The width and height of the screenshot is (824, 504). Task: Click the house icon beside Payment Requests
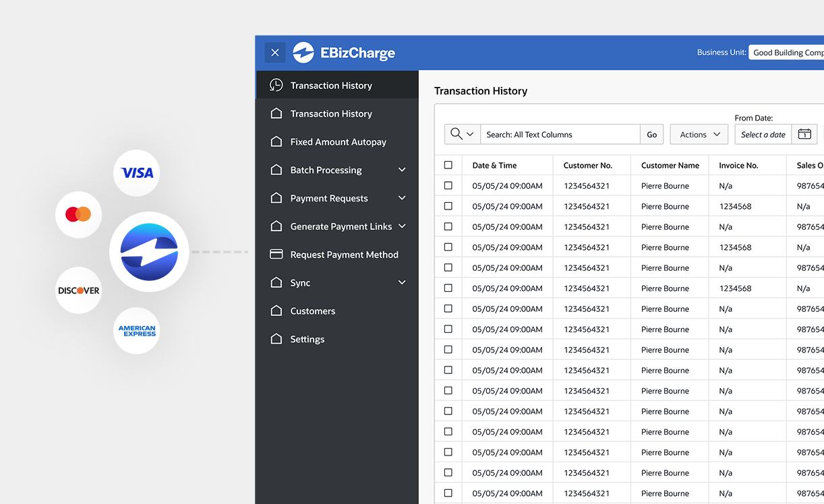pyautogui.click(x=276, y=198)
